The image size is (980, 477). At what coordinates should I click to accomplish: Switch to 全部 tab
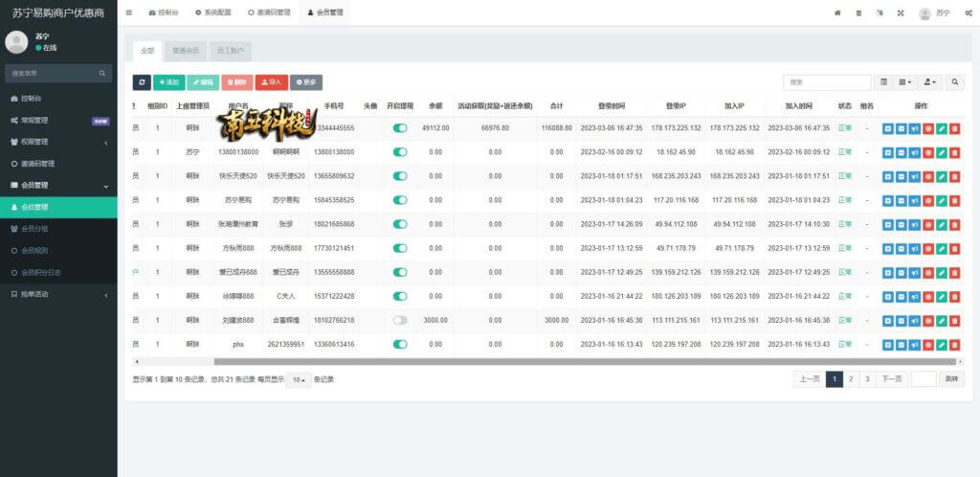(146, 52)
